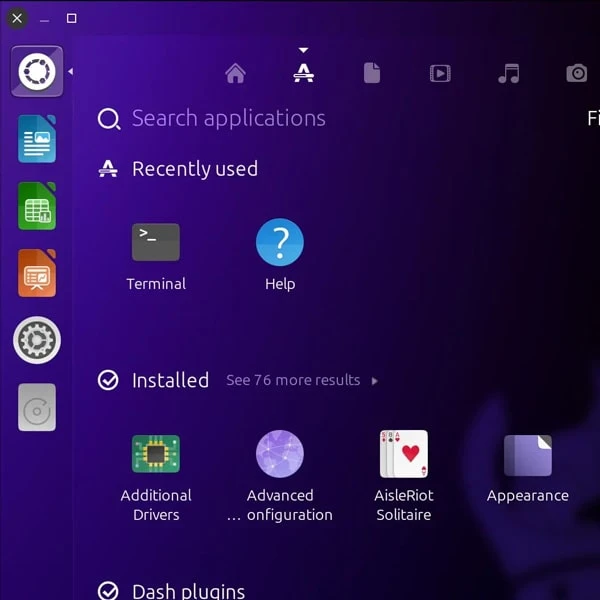Launch LibreOffice Impress from launcher

click(x=37, y=273)
